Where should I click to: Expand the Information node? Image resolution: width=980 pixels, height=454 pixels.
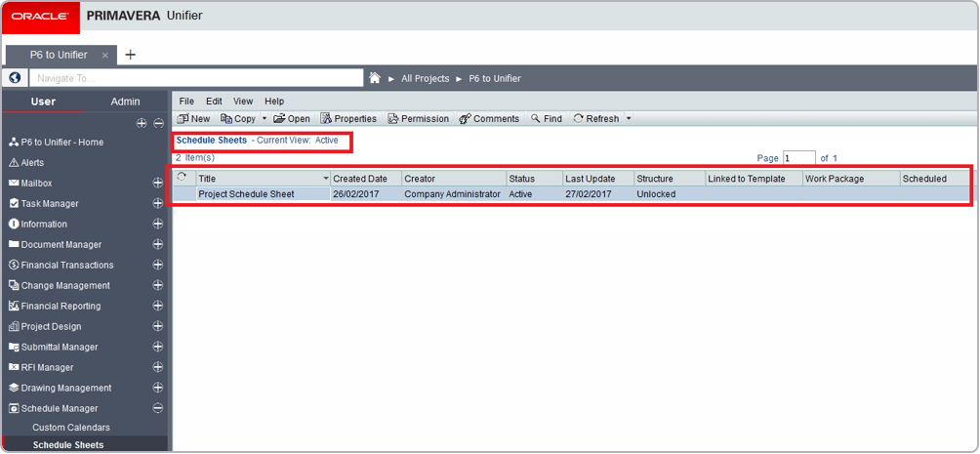(x=157, y=224)
